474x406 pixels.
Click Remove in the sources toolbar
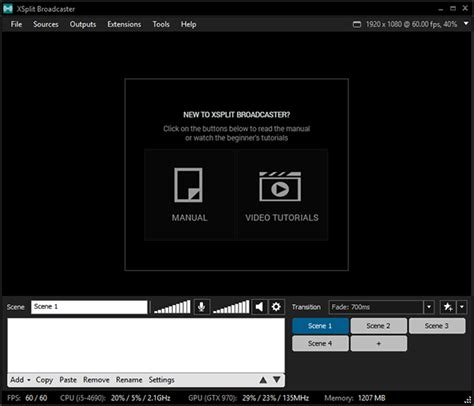click(96, 380)
